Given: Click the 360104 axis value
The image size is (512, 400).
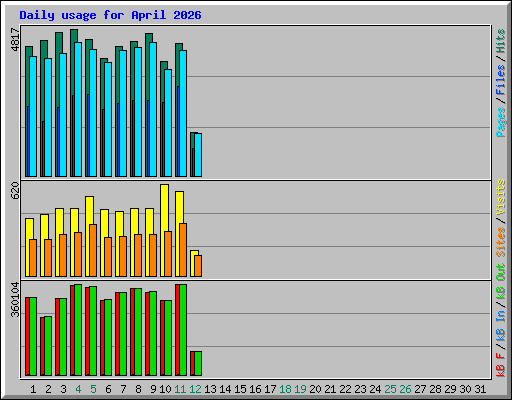Looking at the screenshot, I should pos(15,299).
